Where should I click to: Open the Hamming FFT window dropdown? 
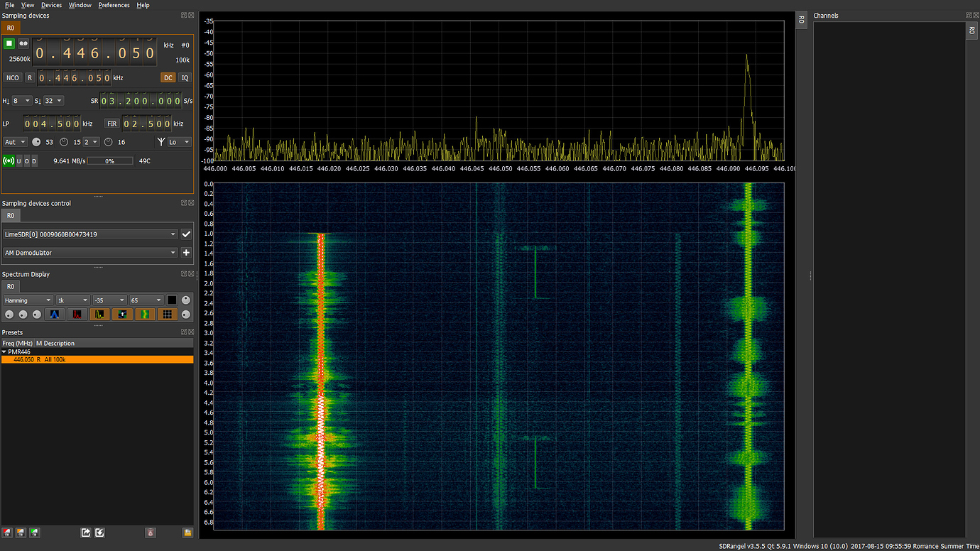(x=28, y=300)
